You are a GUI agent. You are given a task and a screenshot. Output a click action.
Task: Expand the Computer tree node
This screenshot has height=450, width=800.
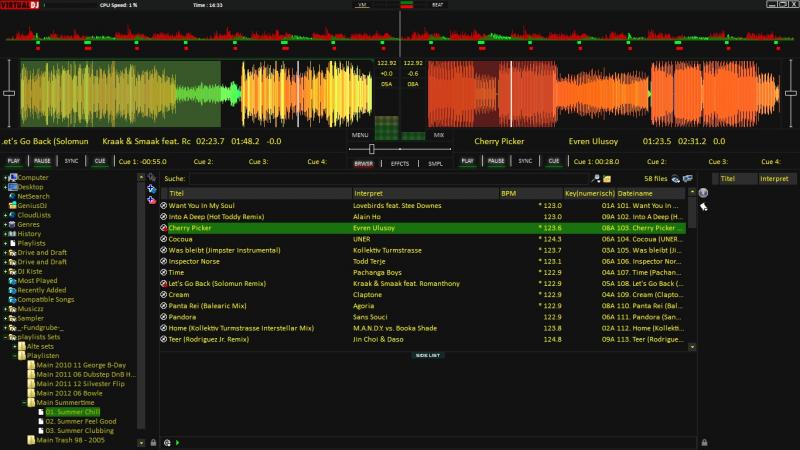click(6, 178)
